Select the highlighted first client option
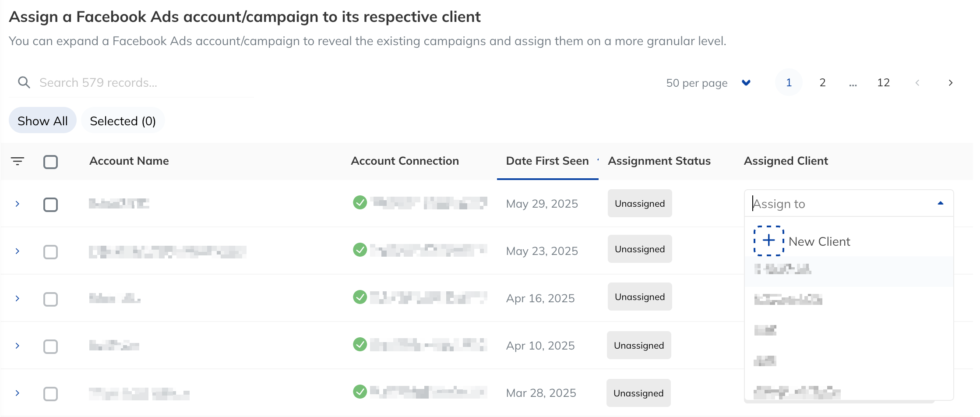Viewport: 980px width, 417px height. point(849,271)
